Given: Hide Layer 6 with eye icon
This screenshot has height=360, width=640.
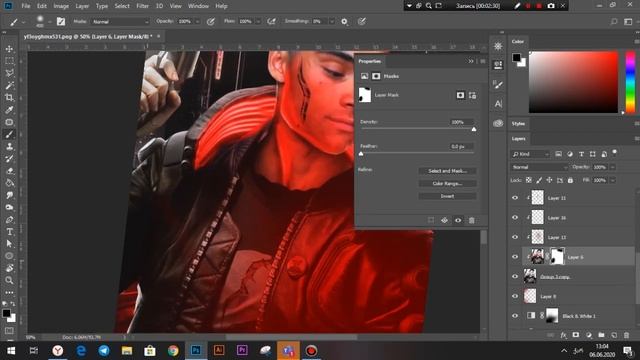Looking at the screenshot, I should 515,257.
